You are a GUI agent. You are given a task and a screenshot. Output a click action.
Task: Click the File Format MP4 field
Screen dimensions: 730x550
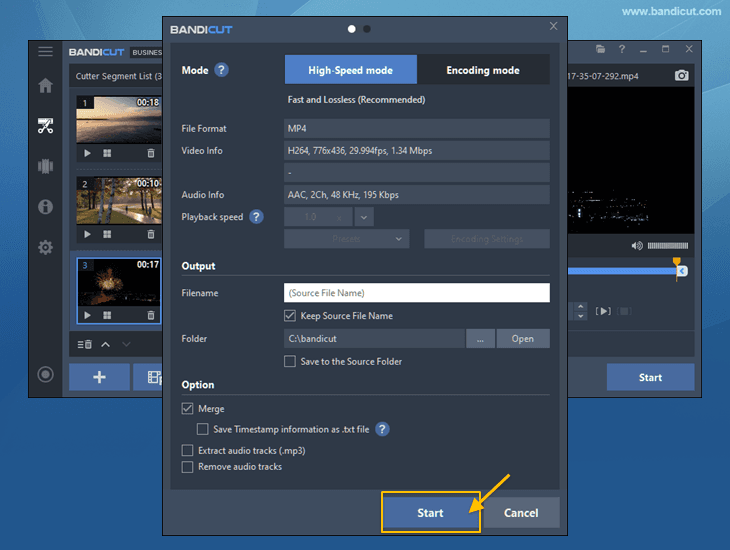[x=417, y=129]
